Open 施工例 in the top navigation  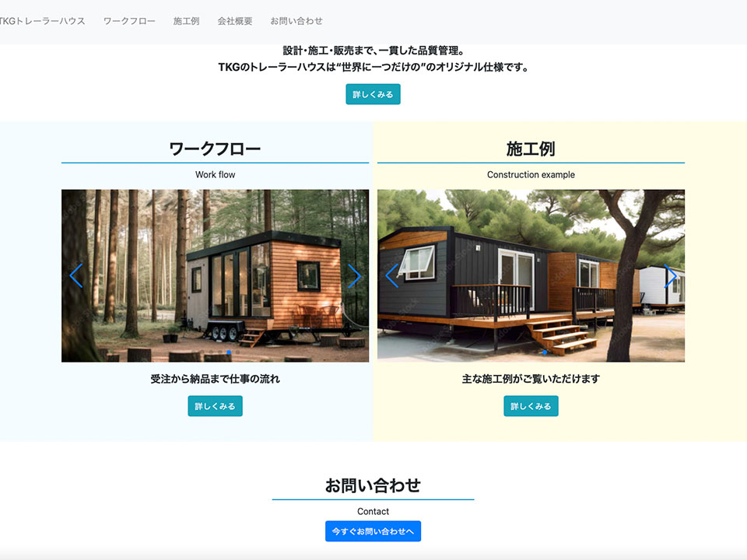186,21
